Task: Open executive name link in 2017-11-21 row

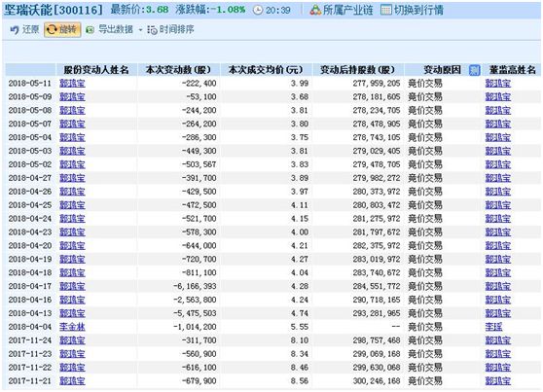Action: point(498,381)
